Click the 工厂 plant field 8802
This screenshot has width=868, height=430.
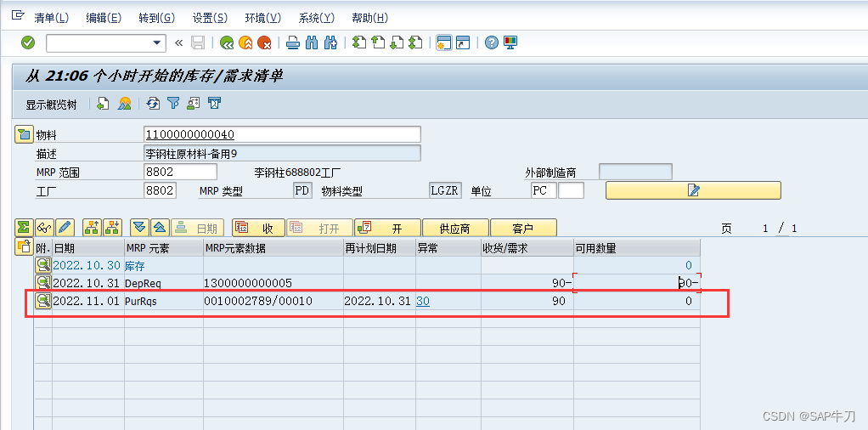point(161,191)
